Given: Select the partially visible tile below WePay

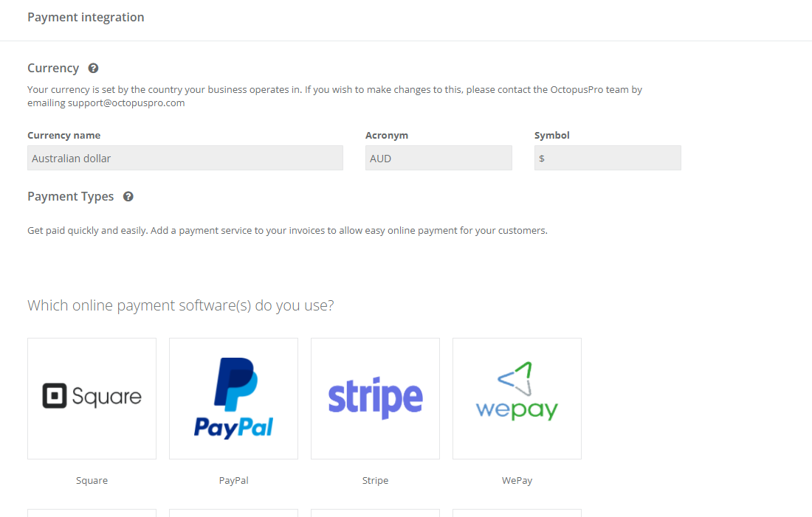Looking at the screenshot, I should point(517,513).
